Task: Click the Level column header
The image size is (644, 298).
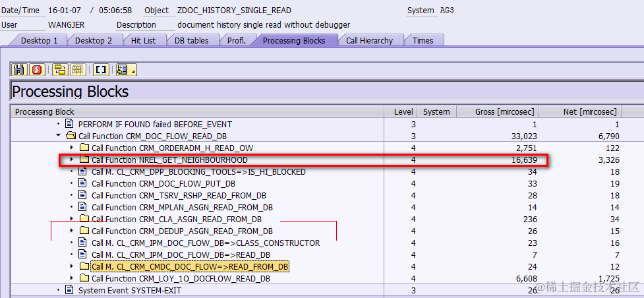Action: (x=401, y=112)
